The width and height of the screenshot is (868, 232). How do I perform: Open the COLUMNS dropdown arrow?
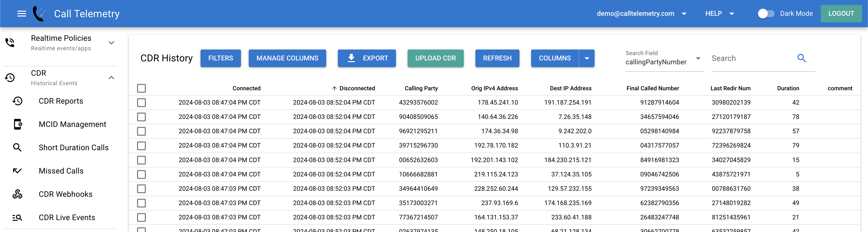pyautogui.click(x=587, y=58)
